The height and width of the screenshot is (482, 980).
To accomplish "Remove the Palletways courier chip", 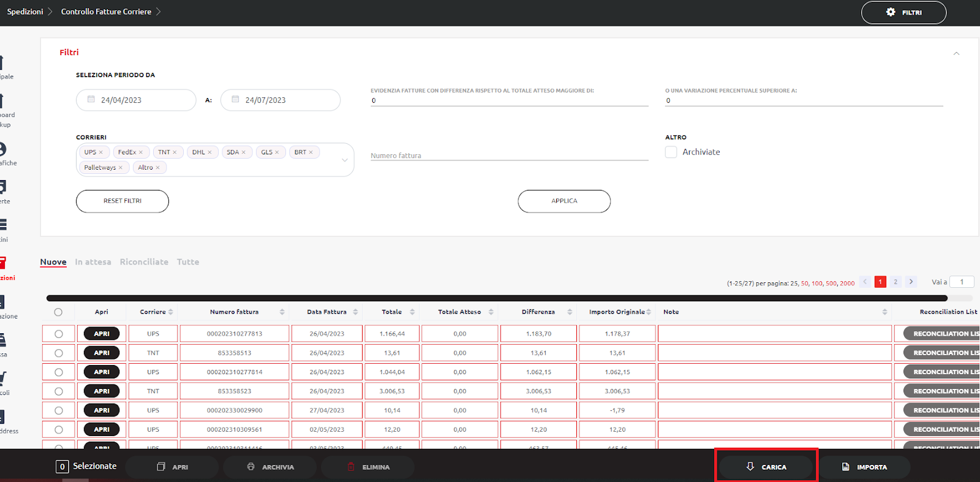I will [121, 168].
